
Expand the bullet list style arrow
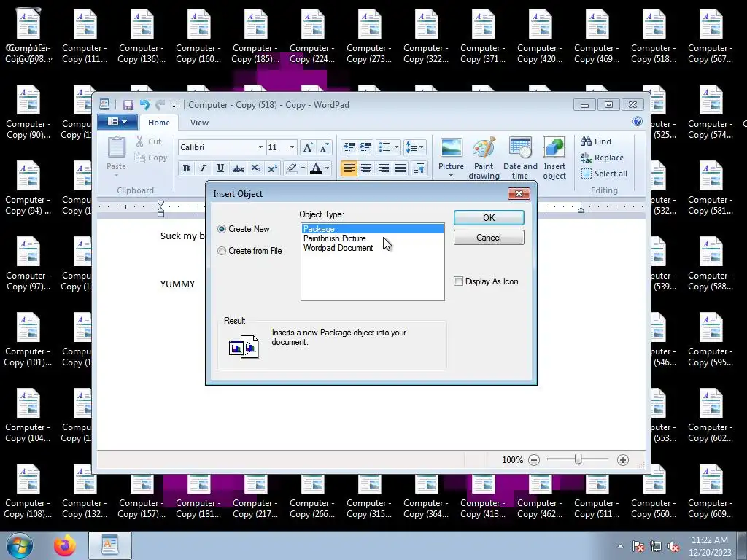396,147
